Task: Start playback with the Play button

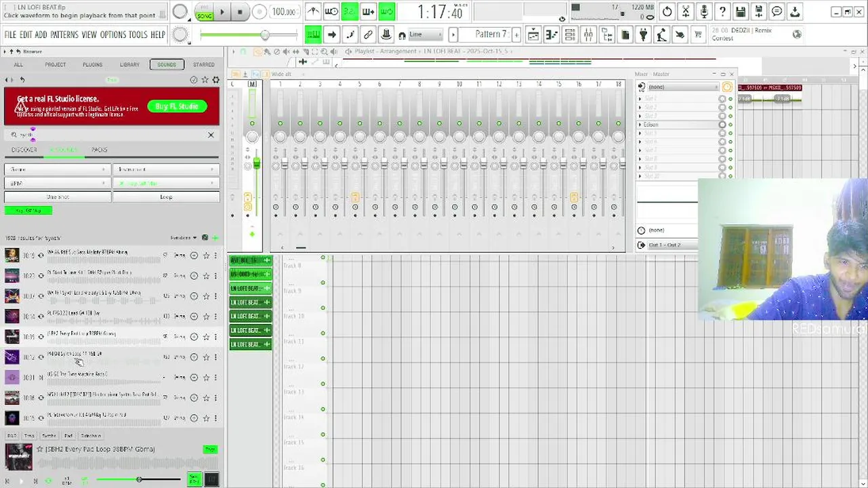Action: 222,12
